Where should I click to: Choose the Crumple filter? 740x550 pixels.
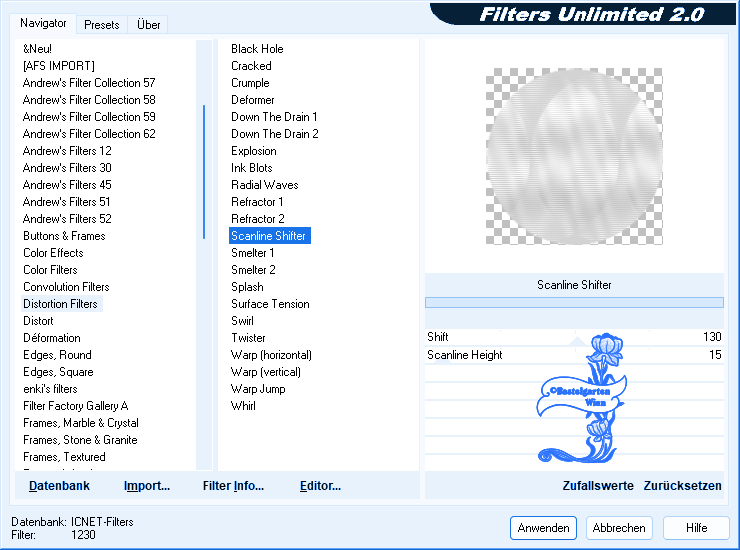point(250,83)
